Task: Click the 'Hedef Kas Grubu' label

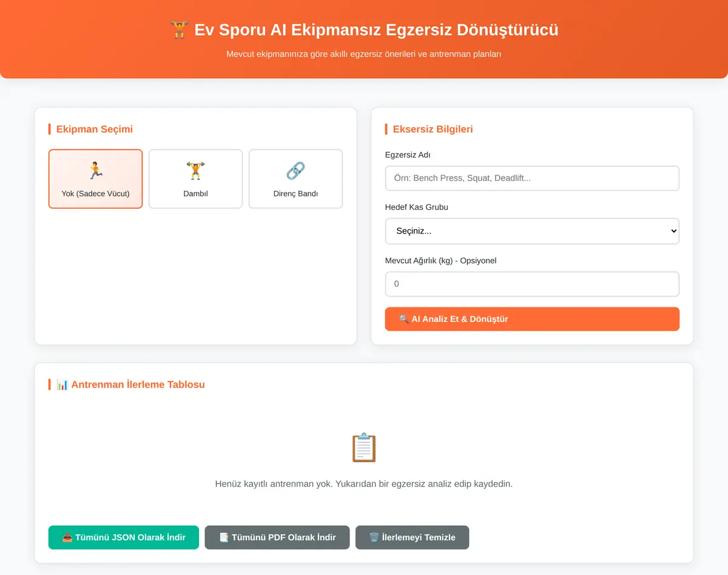Action: 417,207
